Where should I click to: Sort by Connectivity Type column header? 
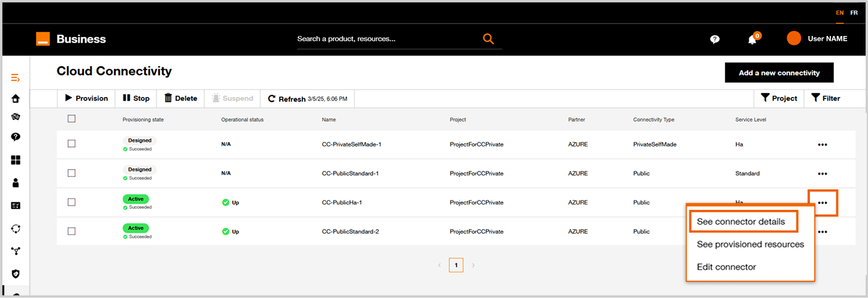654,119
